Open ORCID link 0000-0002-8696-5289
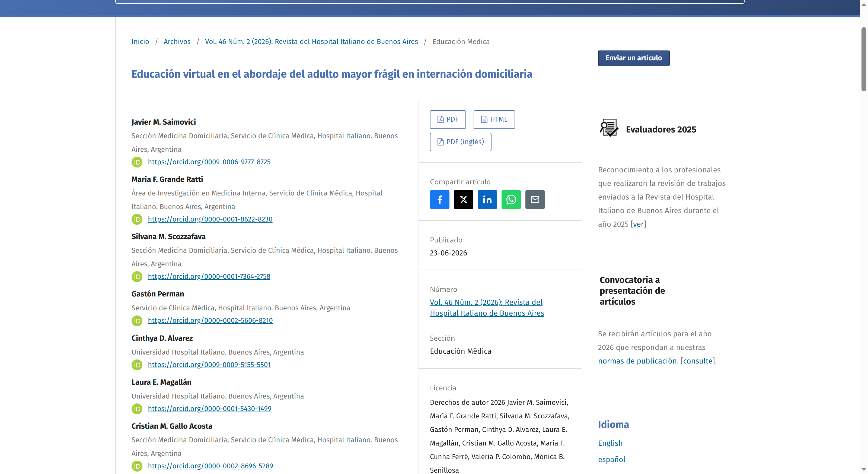This screenshot has width=868, height=474. (x=210, y=466)
